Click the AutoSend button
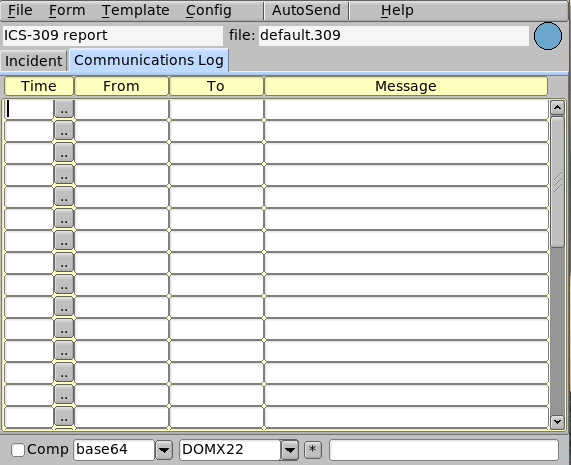 (x=306, y=10)
